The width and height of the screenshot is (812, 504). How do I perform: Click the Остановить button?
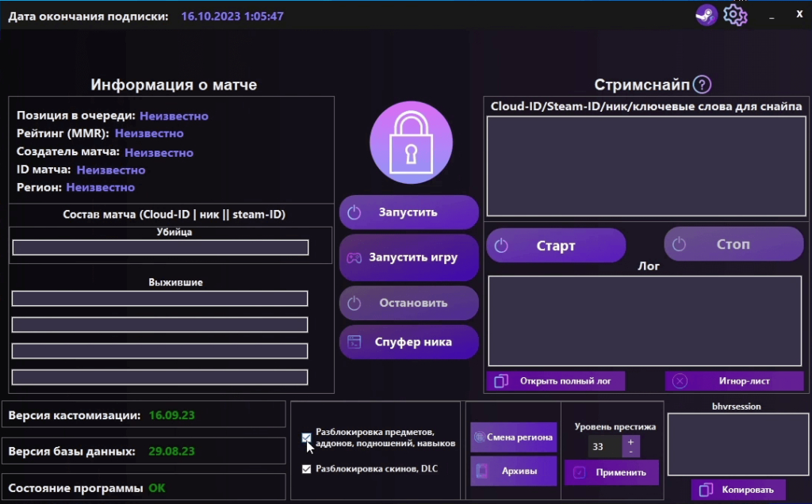tap(409, 303)
